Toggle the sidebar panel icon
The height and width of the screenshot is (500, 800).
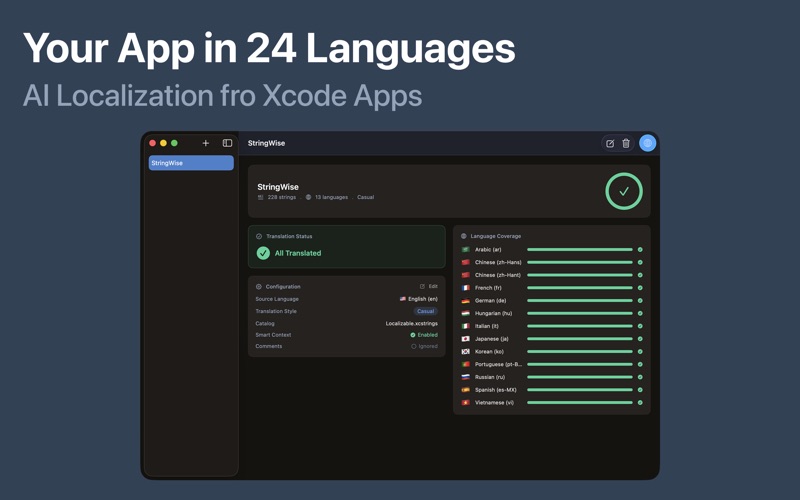coord(228,143)
